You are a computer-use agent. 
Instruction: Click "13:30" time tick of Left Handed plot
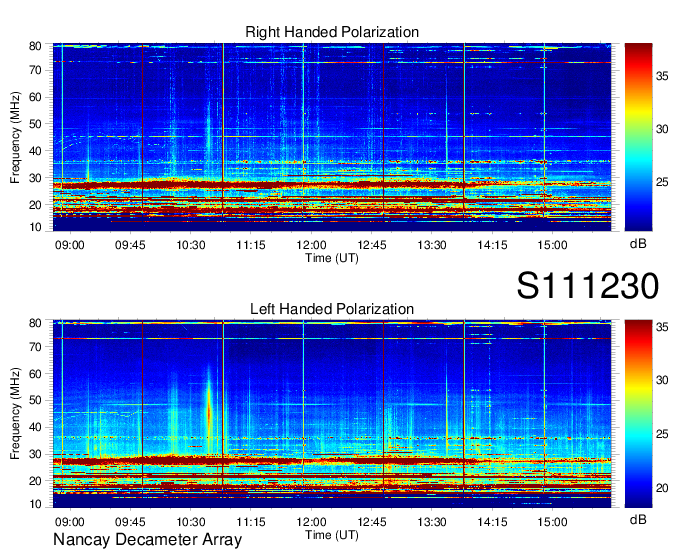click(432, 522)
